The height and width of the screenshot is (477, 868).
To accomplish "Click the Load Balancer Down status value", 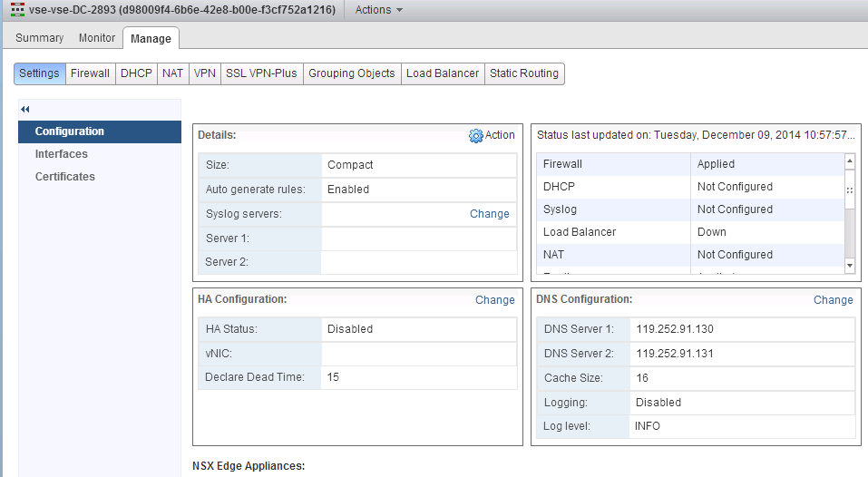I will pos(711,232).
